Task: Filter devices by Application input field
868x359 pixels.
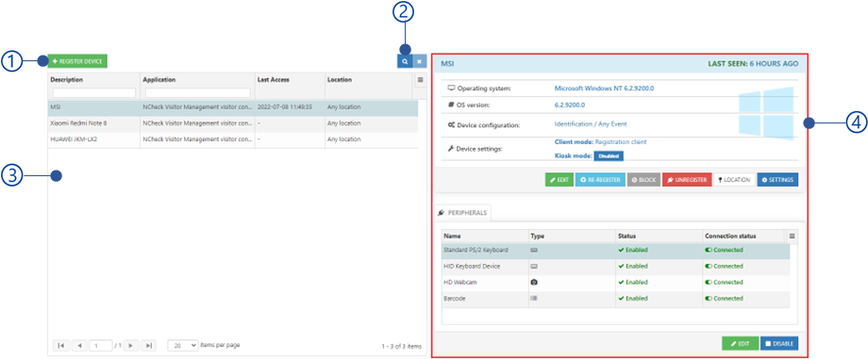Action: coord(197,93)
